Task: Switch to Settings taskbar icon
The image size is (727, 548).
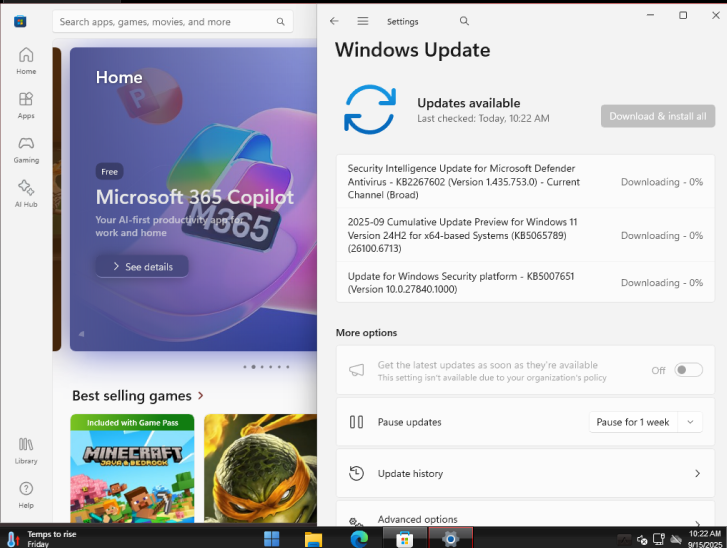Action: (x=450, y=539)
